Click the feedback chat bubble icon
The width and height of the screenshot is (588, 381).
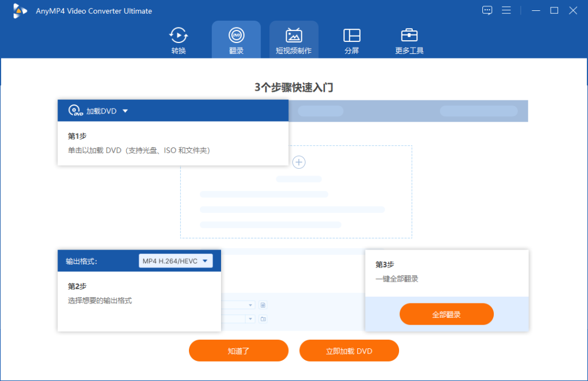point(487,10)
